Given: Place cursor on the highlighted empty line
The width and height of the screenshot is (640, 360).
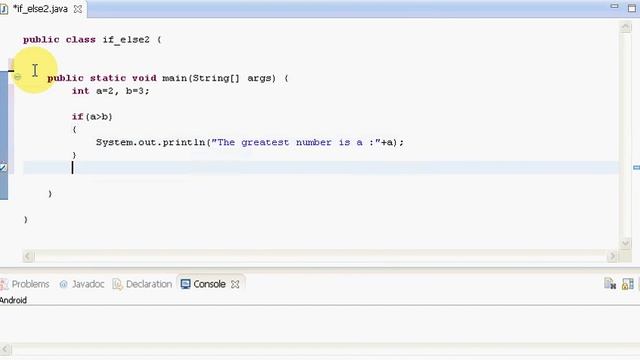Looking at the screenshot, I should 321,168.
